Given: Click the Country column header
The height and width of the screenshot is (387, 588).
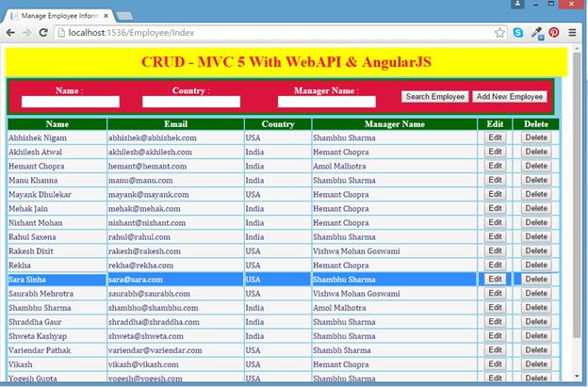Looking at the screenshot, I should click(x=278, y=124).
